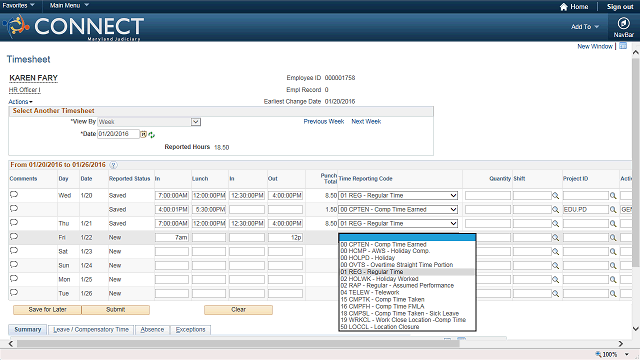Click Project ID lookup magnifier in Wed 1/20 row

tap(613, 196)
